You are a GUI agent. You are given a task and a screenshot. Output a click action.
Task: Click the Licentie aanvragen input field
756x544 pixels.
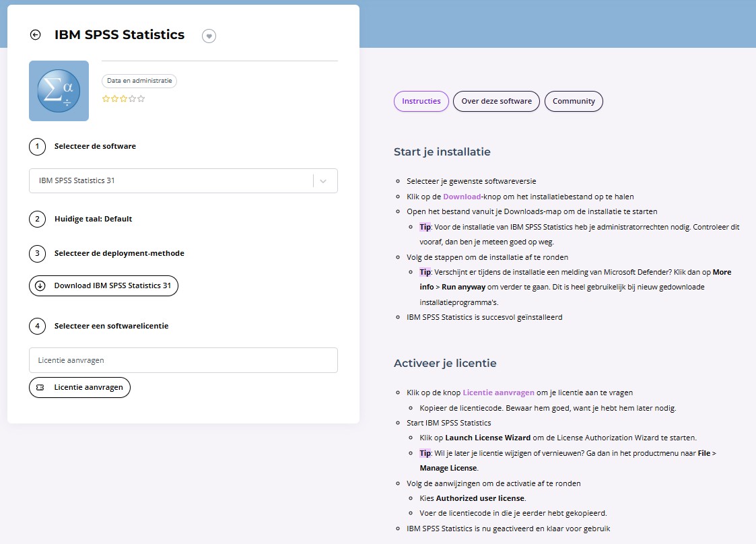[x=183, y=360]
